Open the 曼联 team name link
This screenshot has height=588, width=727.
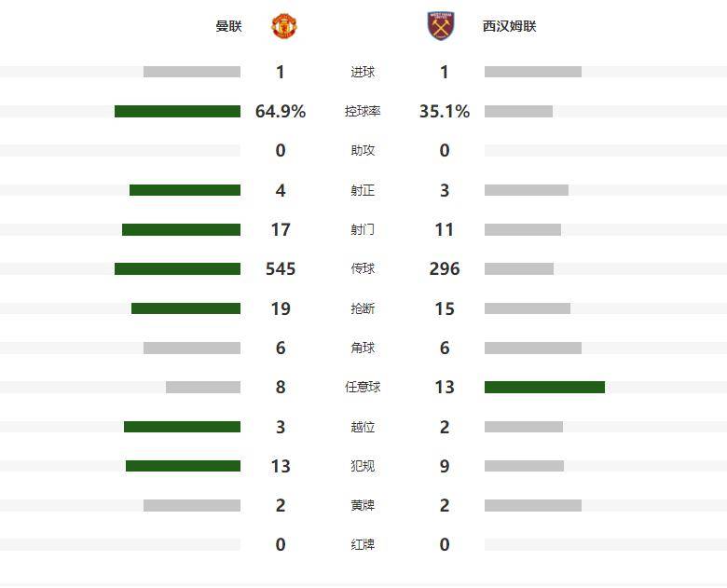pos(228,26)
